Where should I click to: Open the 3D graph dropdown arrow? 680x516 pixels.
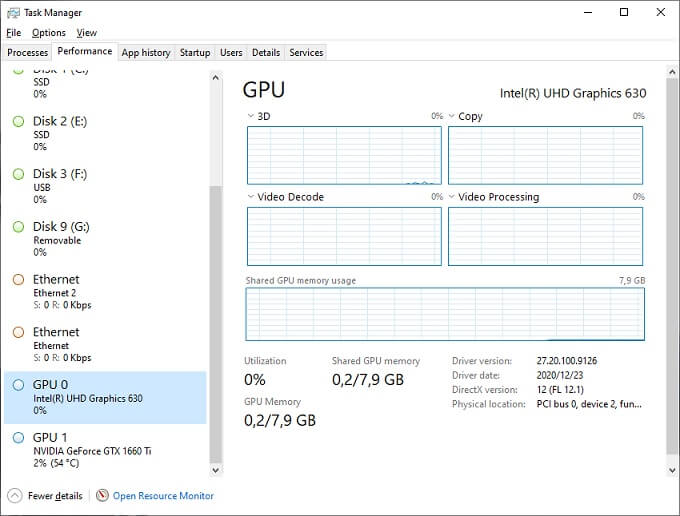250,117
